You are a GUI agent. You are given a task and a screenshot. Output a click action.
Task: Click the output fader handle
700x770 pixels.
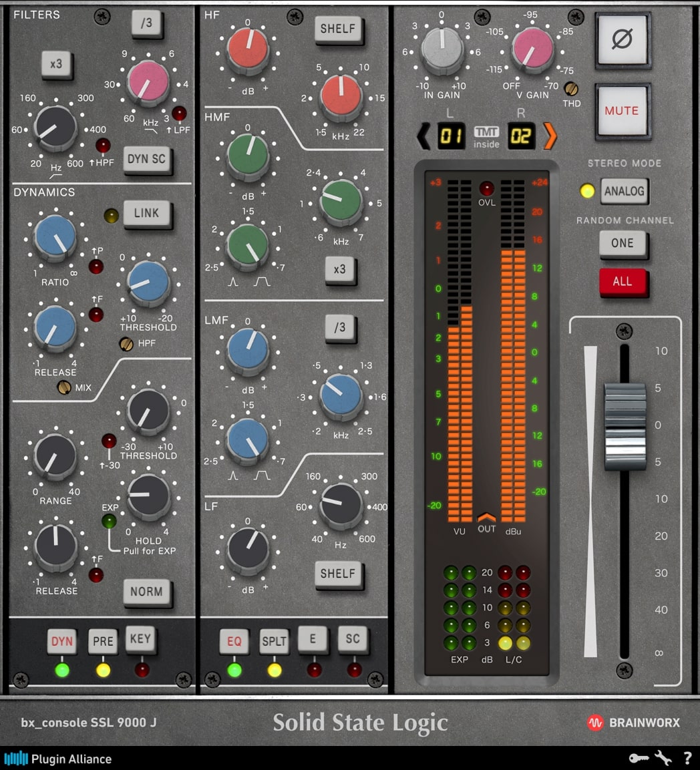pyautogui.click(x=625, y=426)
